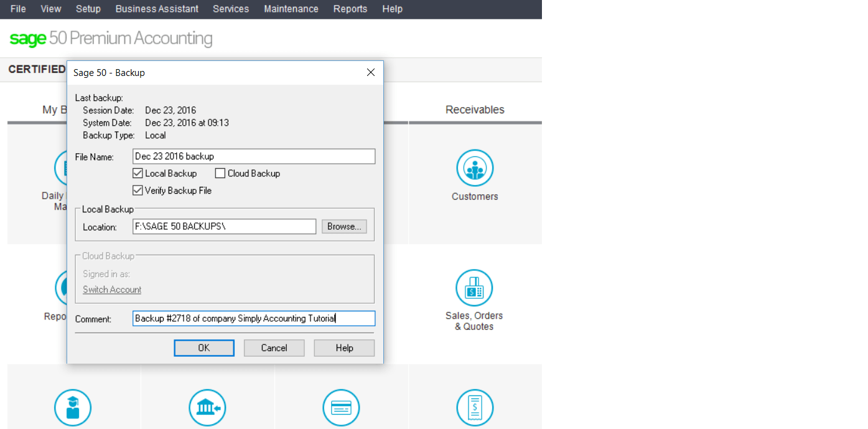
Task: Click the Session Date value Dec 23, 2016
Action: click(170, 110)
